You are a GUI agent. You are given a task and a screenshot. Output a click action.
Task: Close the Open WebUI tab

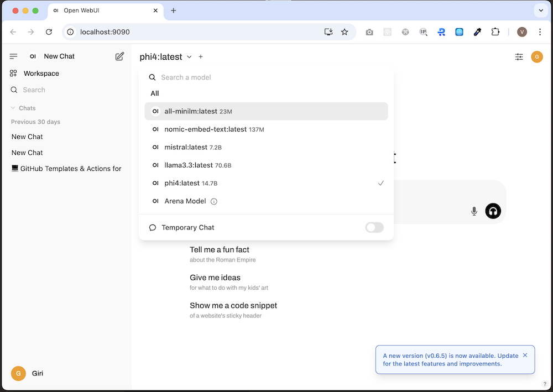155,11
